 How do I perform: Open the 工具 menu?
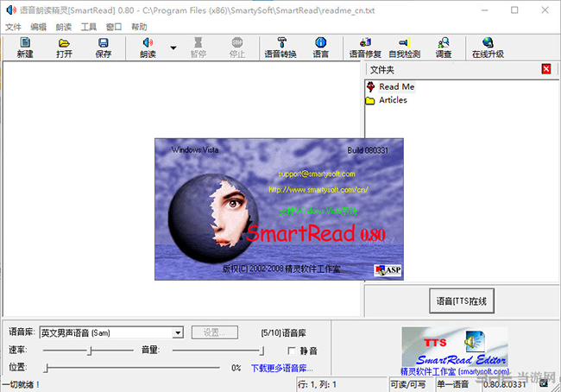(89, 27)
